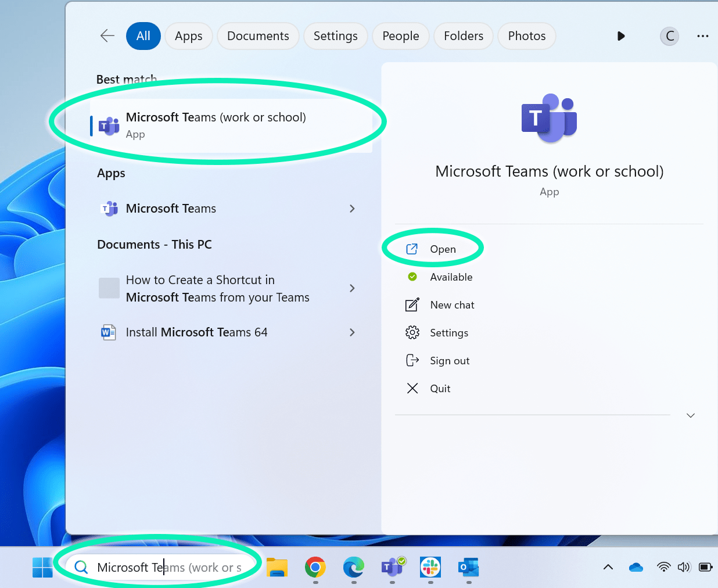
Task: Click the Available presence status indicator
Action: (x=451, y=277)
